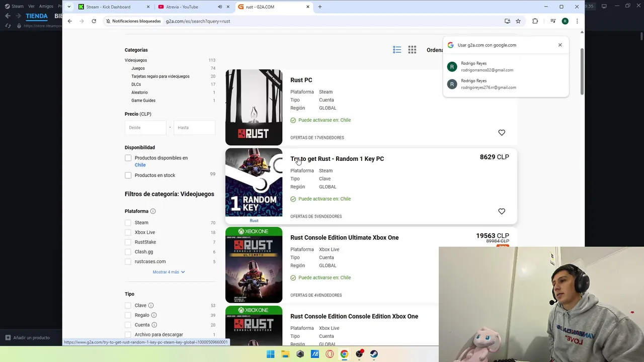Open OBS Studio from taskbar
Image resolution: width=644 pixels, height=362 pixels.
[359, 354]
